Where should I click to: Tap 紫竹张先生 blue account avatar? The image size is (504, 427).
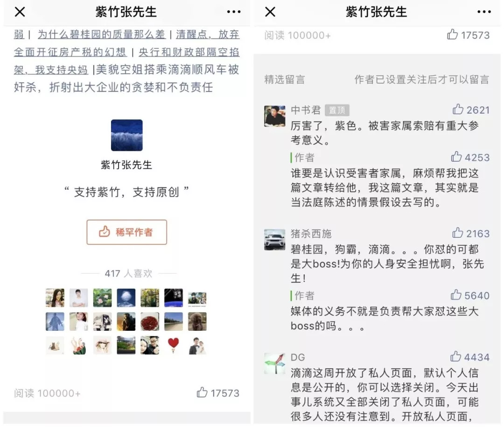click(126, 135)
